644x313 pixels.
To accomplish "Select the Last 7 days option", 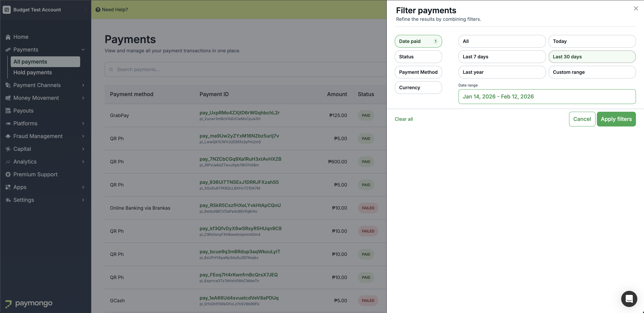I will click(502, 57).
